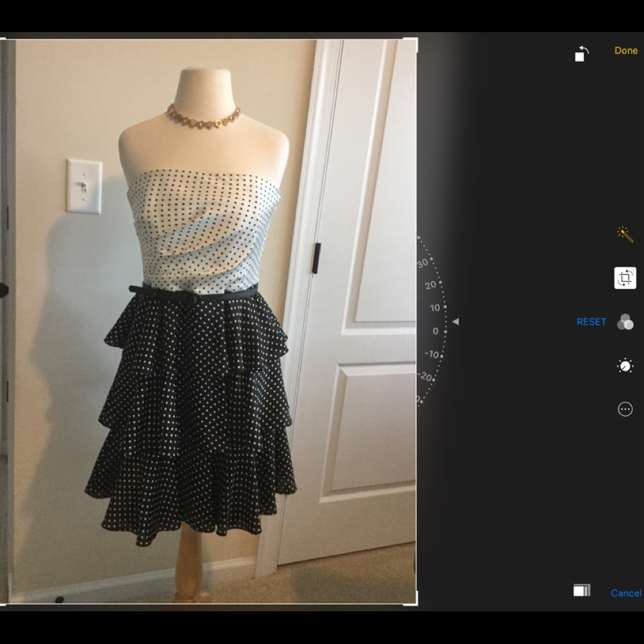Tap the 20 mark on rotation dial
This screenshot has width=644, height=644.
pos(430,285)
